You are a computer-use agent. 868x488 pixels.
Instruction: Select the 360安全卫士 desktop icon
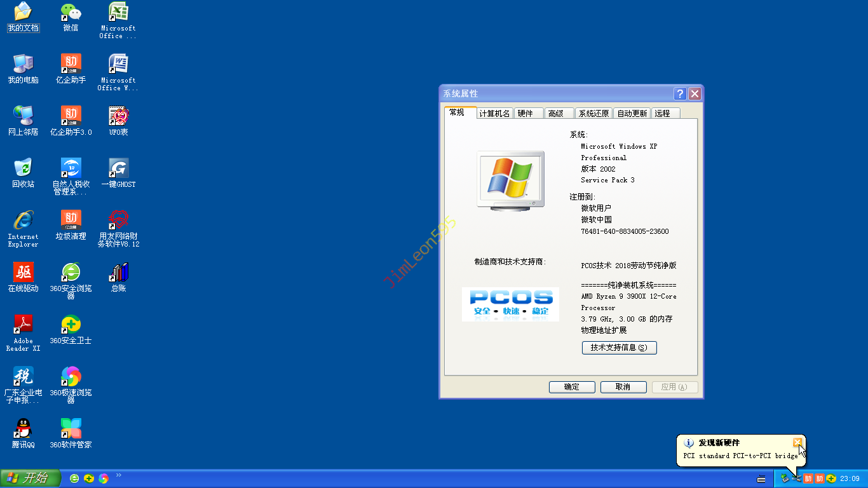click(x=71, y=325)
